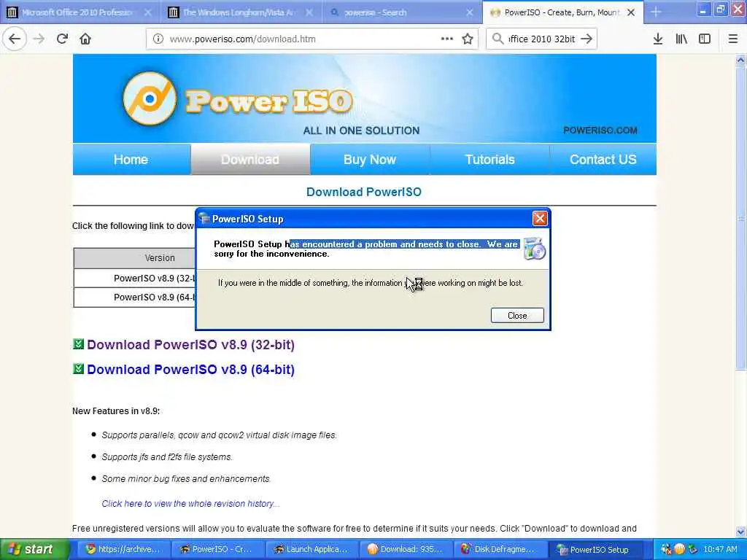Open Disk Defragme... taskbar item

point(499,550)
